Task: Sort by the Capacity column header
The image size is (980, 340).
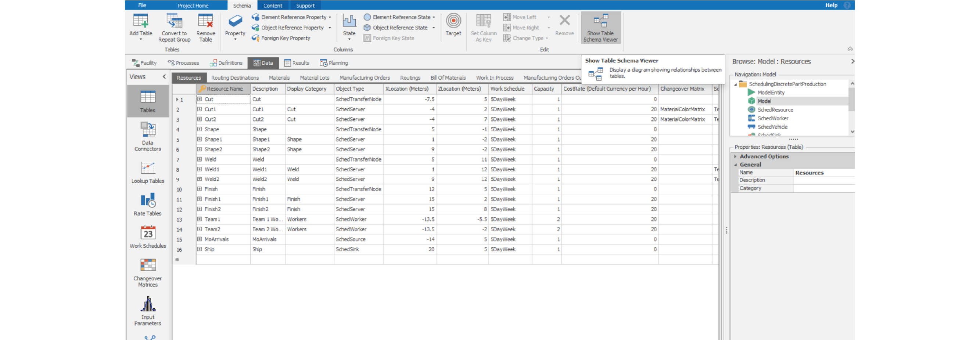Action: pyautogui.click(x=543, y=88)
